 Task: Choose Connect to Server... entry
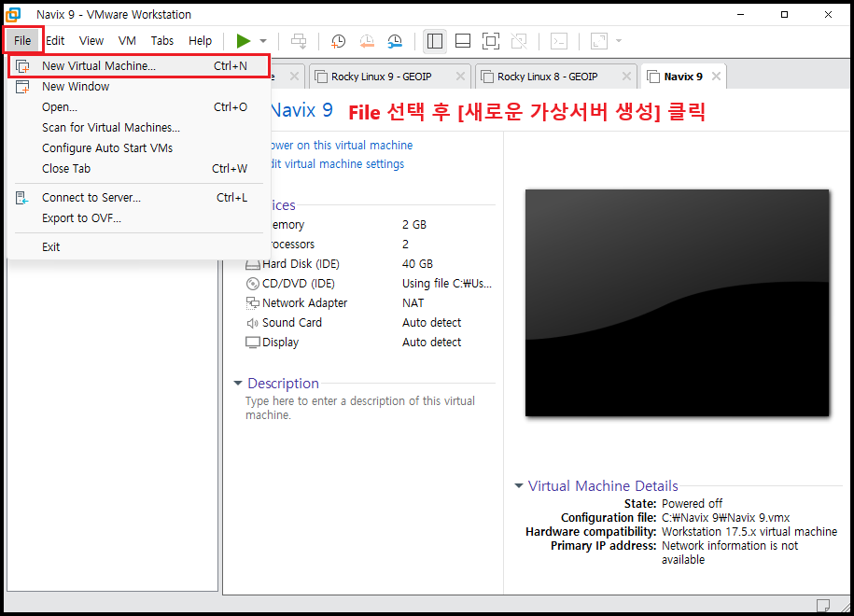(x=139, y=198)
